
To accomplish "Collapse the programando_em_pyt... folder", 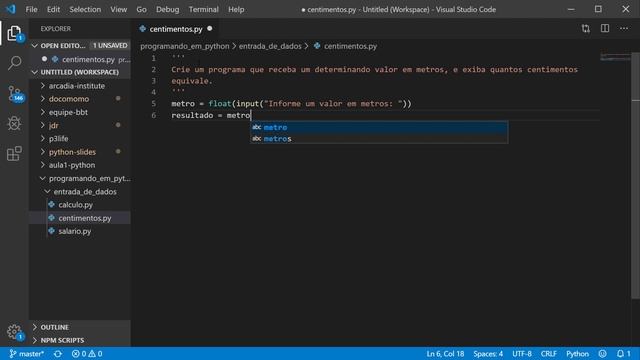I will point(80,178).
